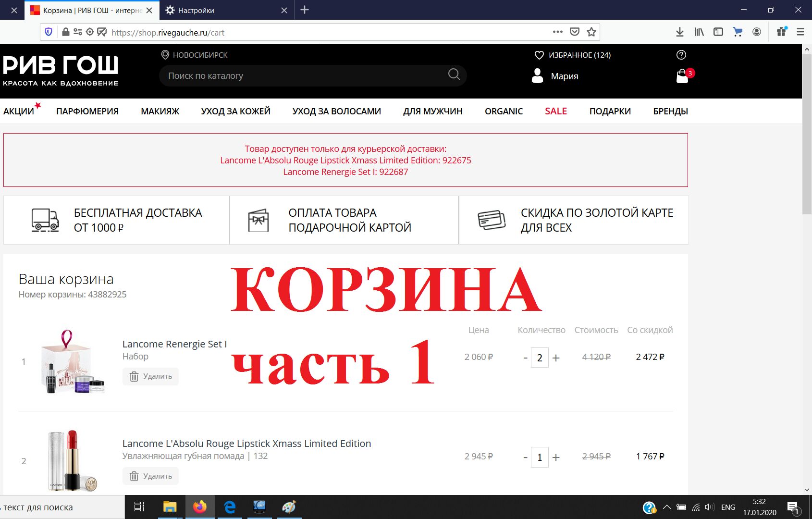Screen dimensions: 812x519
Task: Close the Корзина РИВ ГОШ tab
Action: pos(149,10)
